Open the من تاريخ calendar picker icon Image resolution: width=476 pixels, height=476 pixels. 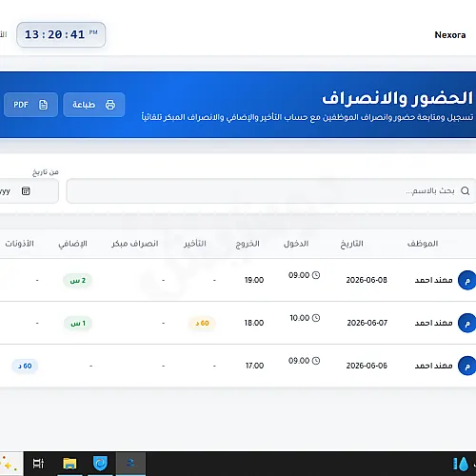[26, 190]
